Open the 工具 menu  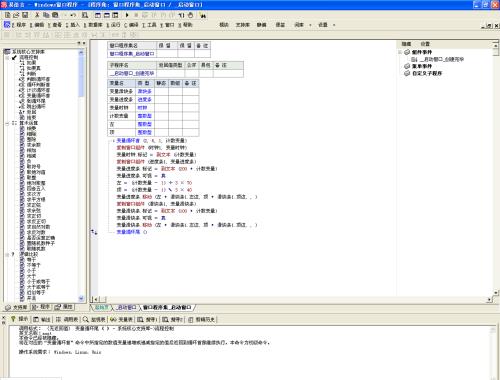click(x=149, y=25)
